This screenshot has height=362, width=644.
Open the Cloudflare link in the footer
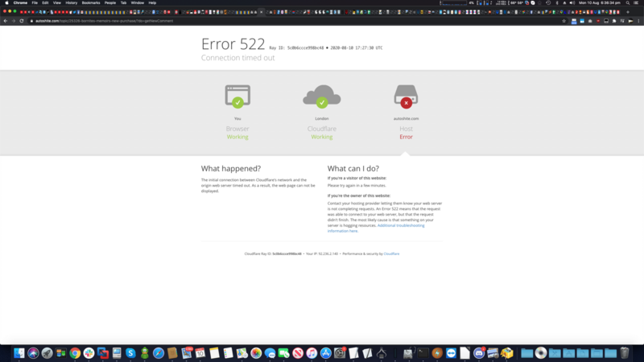pos(391,254)
